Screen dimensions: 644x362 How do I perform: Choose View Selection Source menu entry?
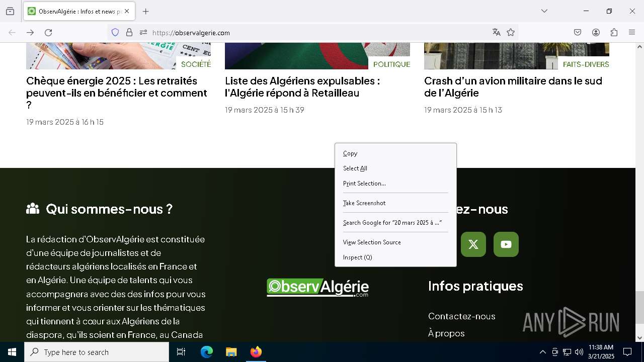[x=395, y=242]
